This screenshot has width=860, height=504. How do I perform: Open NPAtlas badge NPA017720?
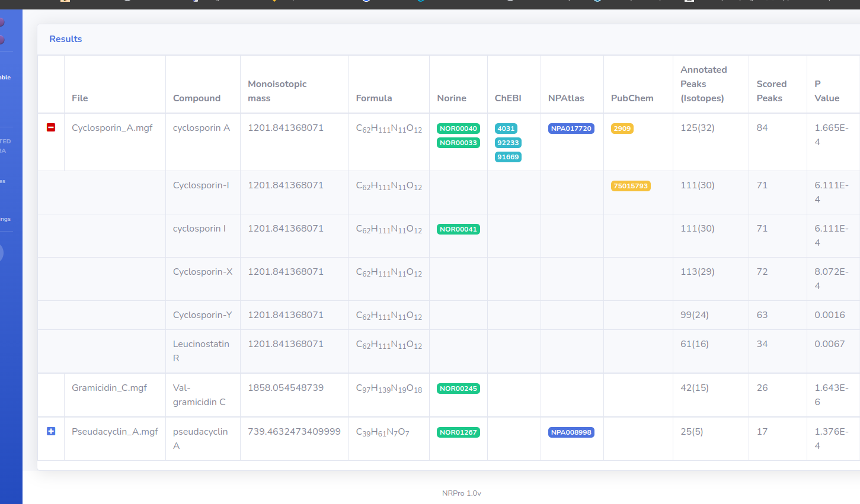pyautogui.click(x=571, y=129)
